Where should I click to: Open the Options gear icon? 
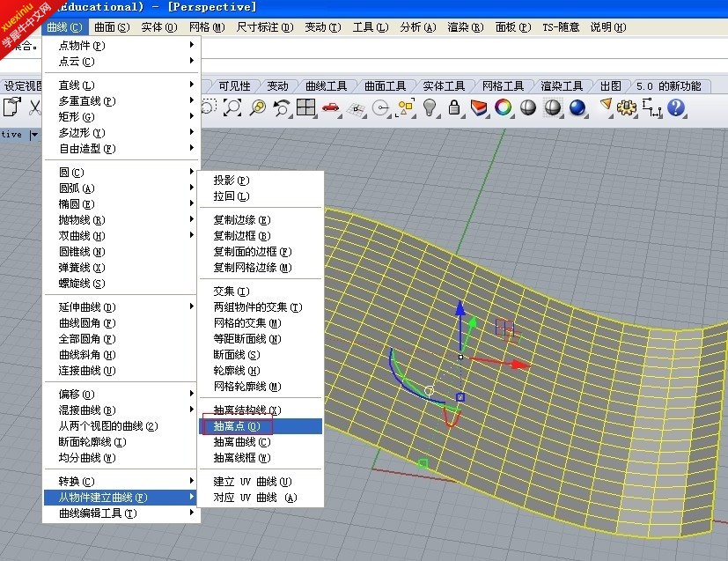[x=627, y=107]
